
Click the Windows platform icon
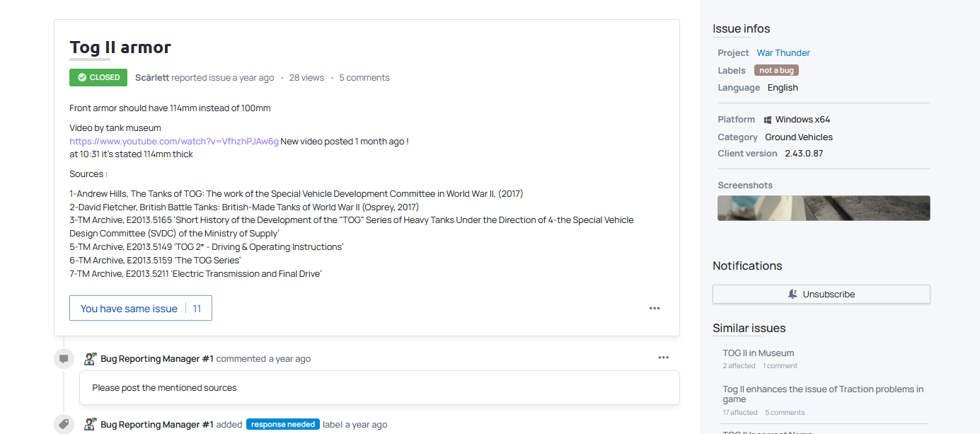(768, 120)
